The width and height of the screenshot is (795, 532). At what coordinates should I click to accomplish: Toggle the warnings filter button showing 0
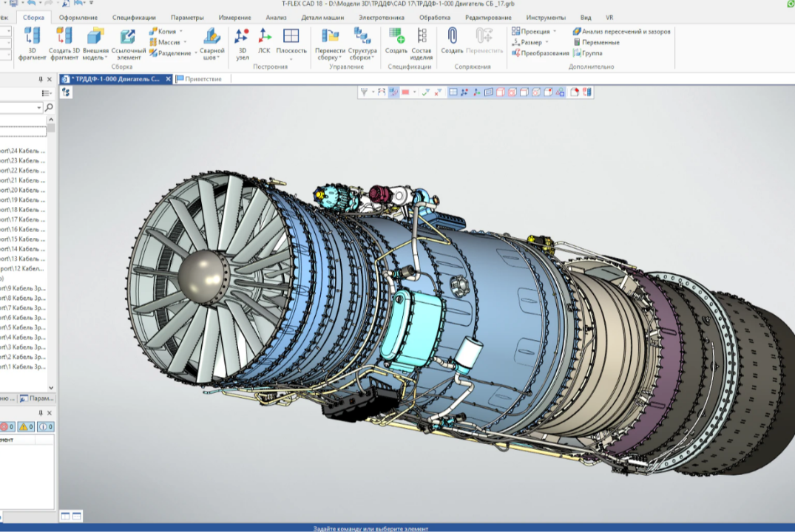coord(26,427)
